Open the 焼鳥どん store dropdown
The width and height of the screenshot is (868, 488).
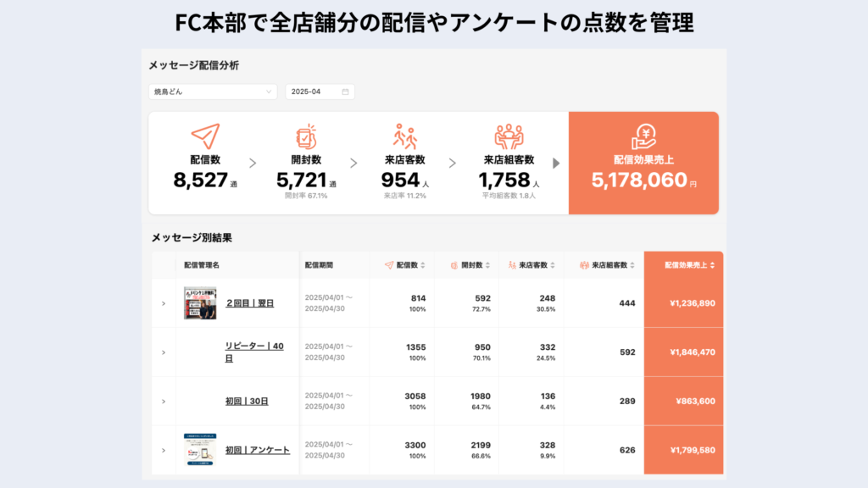[x=213, y=91]
